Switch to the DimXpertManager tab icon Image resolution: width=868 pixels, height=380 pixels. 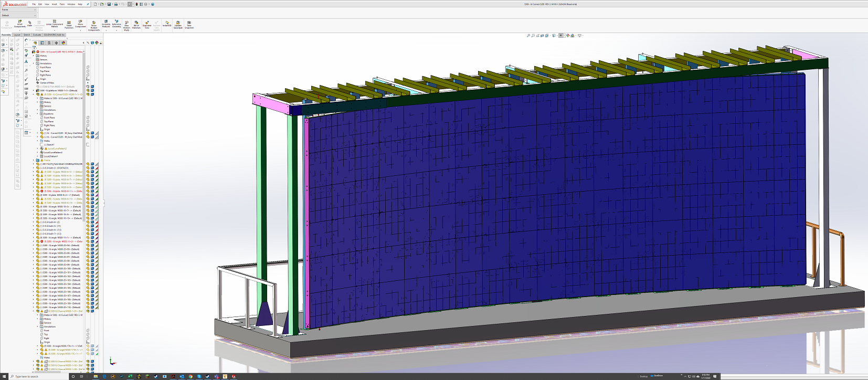point(56,43)
